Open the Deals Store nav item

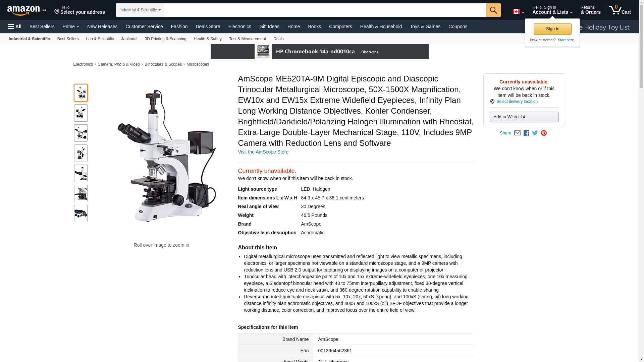208,26
